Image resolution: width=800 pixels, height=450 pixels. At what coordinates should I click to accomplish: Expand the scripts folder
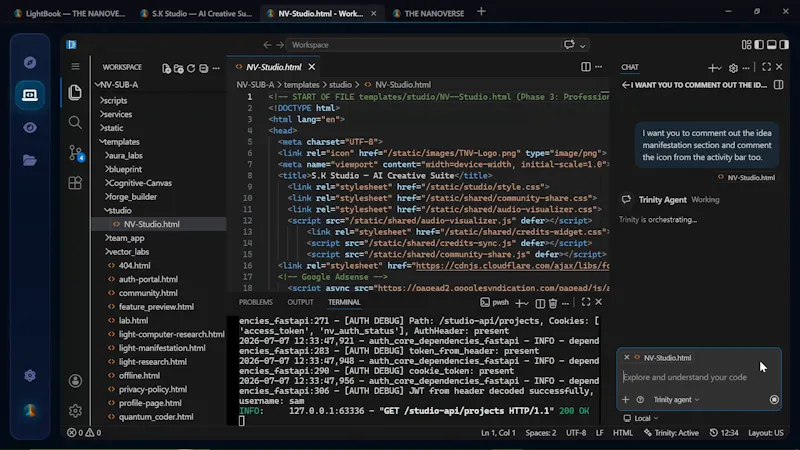(x=113, y=101)
